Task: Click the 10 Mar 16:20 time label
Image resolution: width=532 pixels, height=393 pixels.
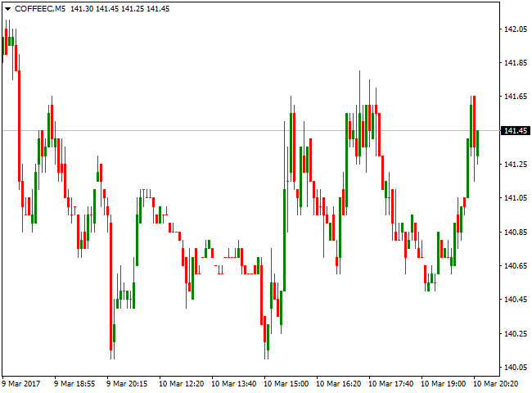Action: (x=339, y=384)
